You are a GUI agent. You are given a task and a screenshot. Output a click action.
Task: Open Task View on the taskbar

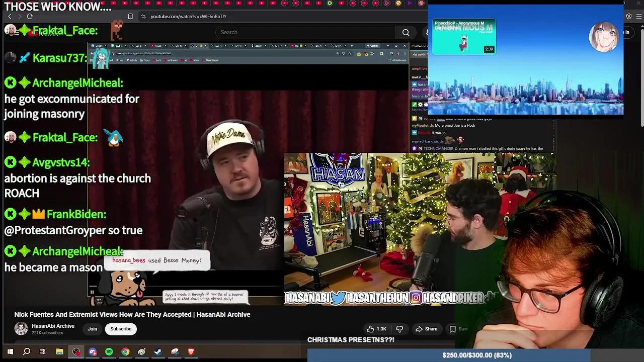click(x=43, y=352)
